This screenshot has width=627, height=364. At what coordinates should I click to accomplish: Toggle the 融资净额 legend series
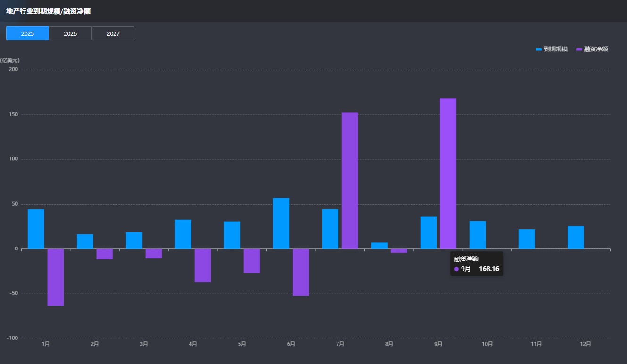coord(596,49)
